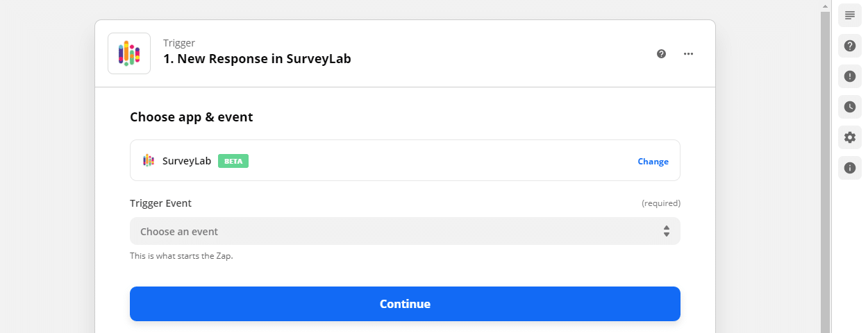Click the Change link to switch apps
This screenshot has height=333, width=868.
tap(653, 162)
